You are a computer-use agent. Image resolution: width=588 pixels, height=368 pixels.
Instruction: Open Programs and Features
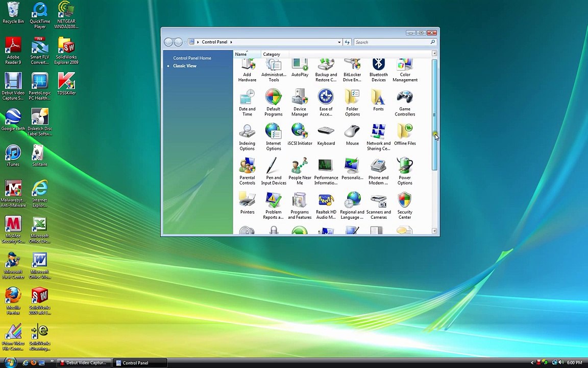click(300, 205)
